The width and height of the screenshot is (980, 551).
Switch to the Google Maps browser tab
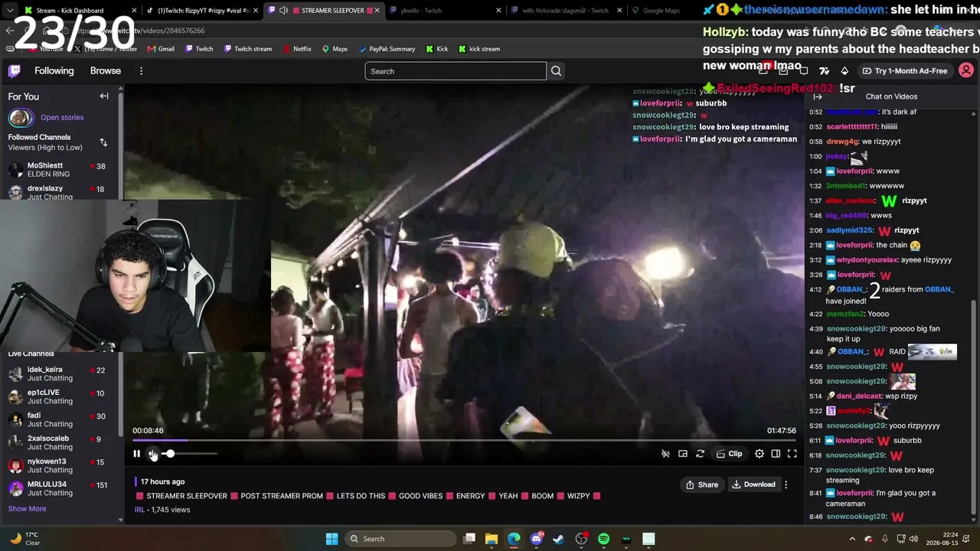pyautogui.click(x=661, y=11)
